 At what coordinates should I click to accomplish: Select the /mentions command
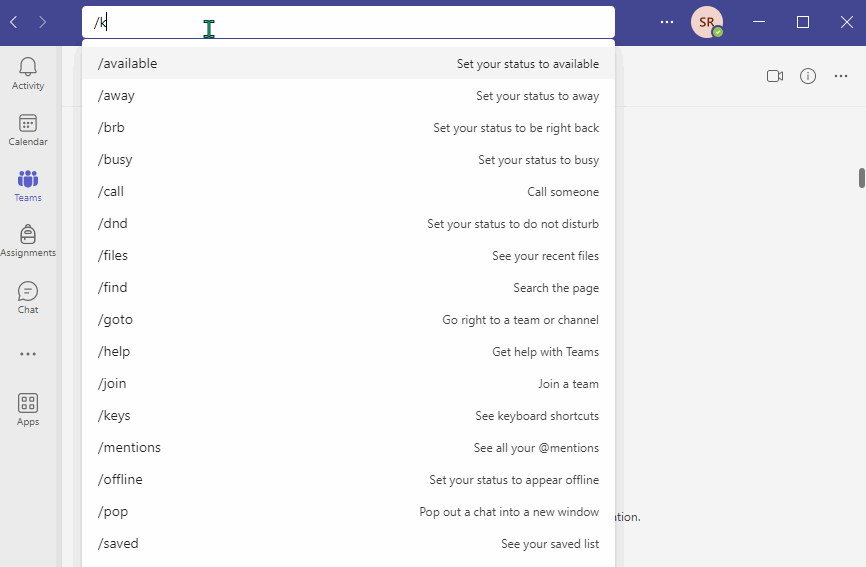pyautogui.click(x=348, y=448)
